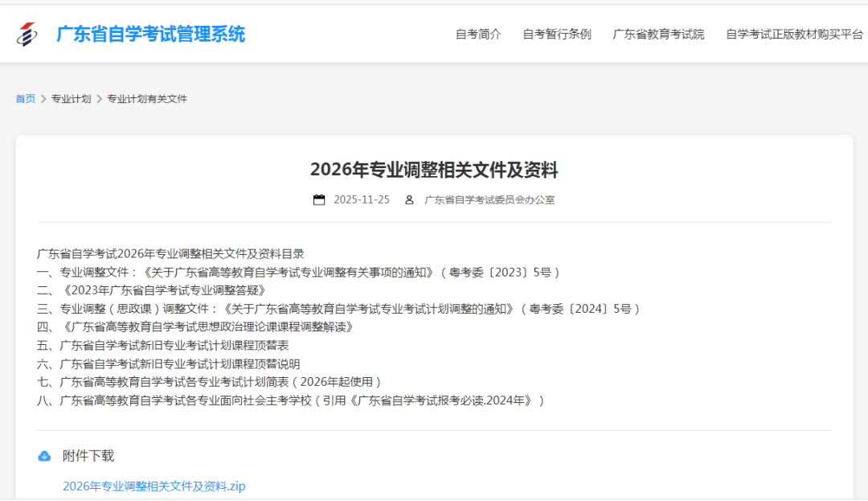Click the calendar icon beside the publish date
The width and height of the screenshot is (868, 501).
[x=319, y=199]
